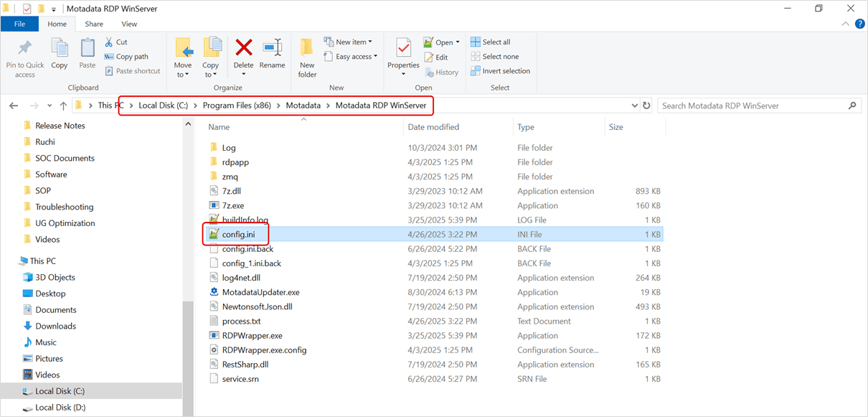Click Invert selection in the ribbon
Screen dimensions: 868x417
point(500,71)
